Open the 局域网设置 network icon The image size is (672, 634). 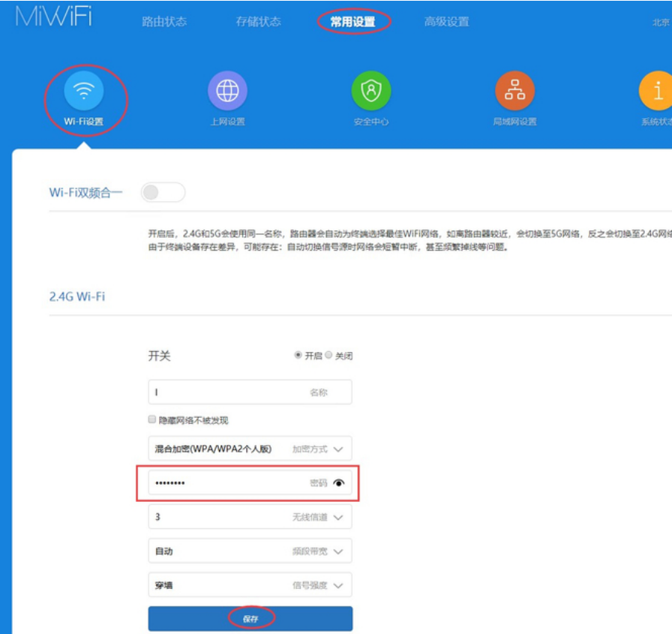tap(514, 92)
